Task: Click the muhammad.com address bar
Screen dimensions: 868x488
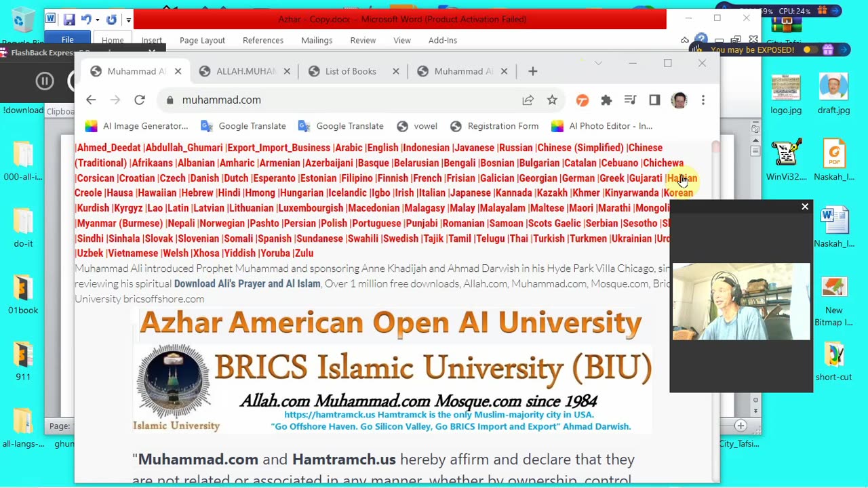Action: (339, 100)
